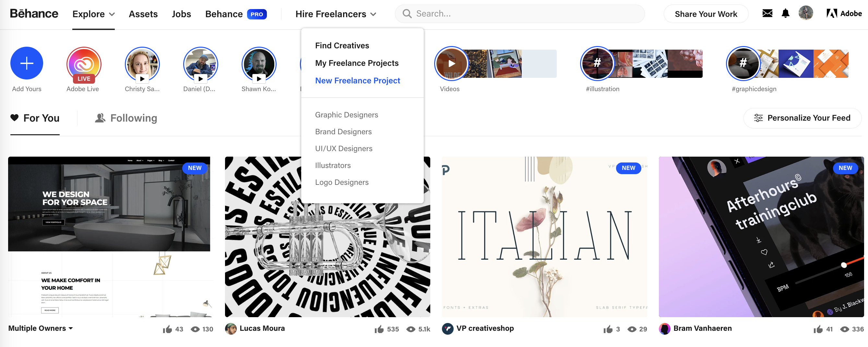Image resolution: width=868 pixels, height=347 pixels.
Task: Open the ITALIAN typeface project thumbnail
Action: pos(544,236)
